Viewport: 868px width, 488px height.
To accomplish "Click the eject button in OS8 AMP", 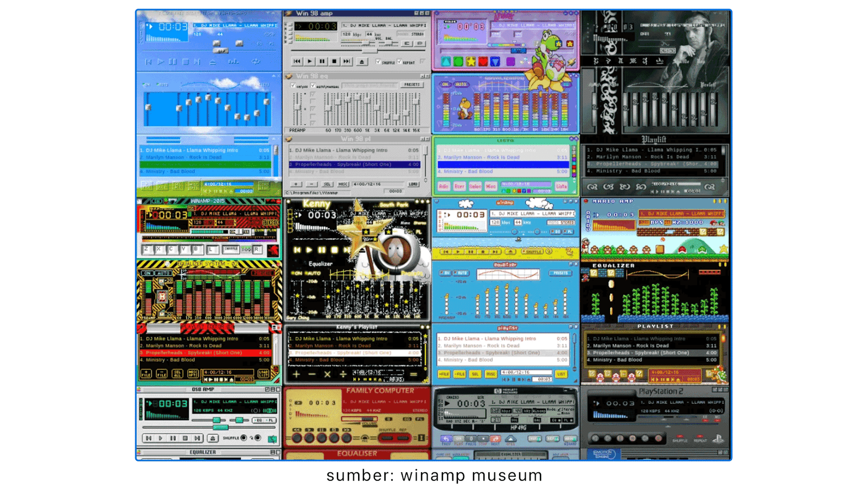I will click(213, 438).
